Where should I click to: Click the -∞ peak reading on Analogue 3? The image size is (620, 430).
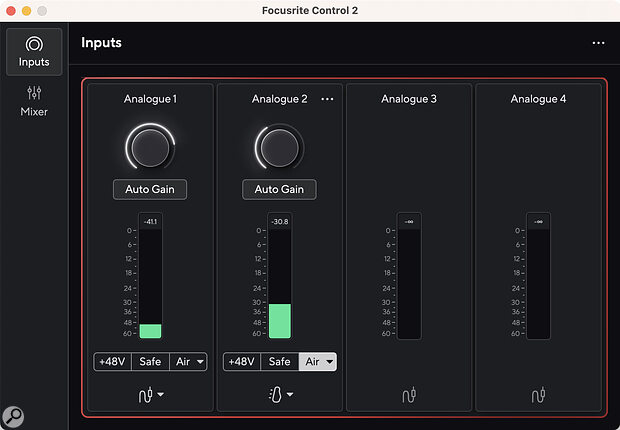(409, 222)
